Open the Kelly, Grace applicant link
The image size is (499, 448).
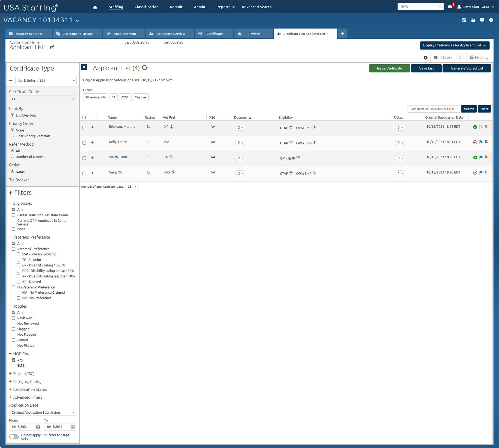click(x=117, y=142)
